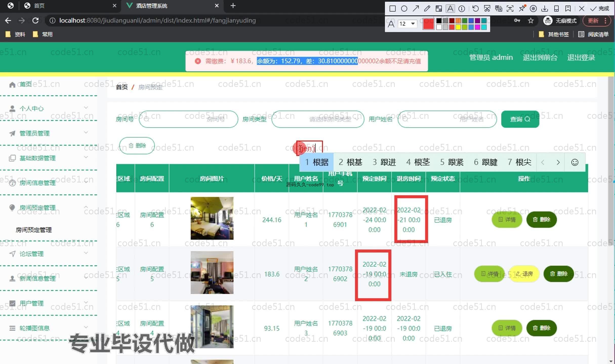The height and width of the screenshot is (364, 615).
Task: Click the batch 删除 button above table
Action: (x=137, y=146)
